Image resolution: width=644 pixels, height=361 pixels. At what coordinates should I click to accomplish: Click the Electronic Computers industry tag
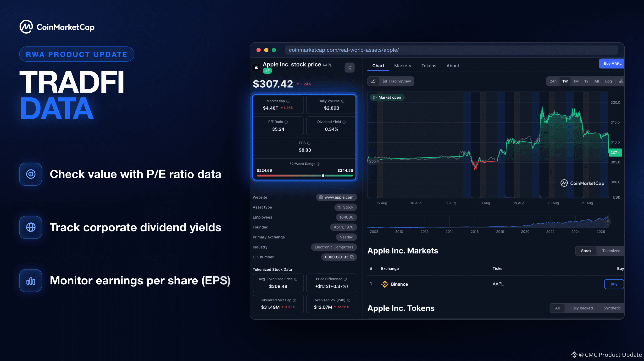(x=334, y=247)
